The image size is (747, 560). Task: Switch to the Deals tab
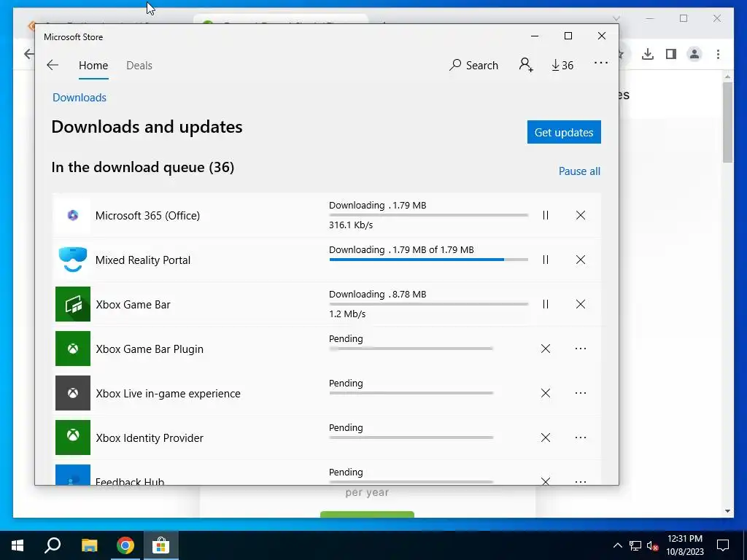tap(139, 65)
